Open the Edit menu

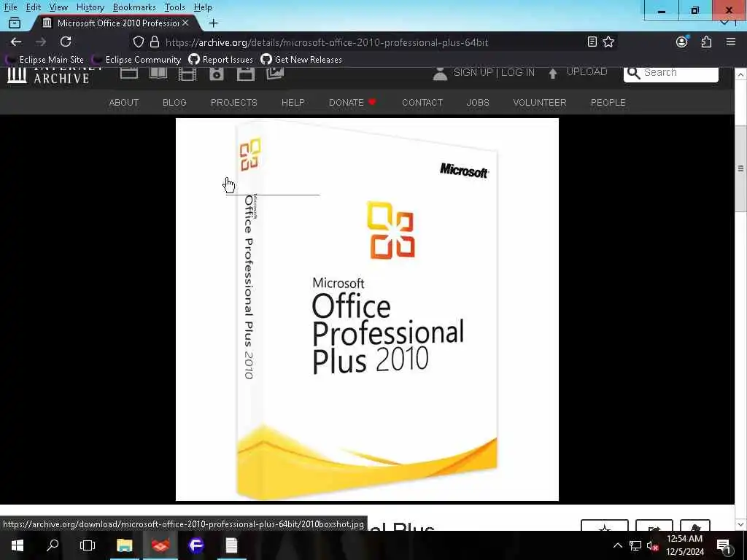click(34, 7)
